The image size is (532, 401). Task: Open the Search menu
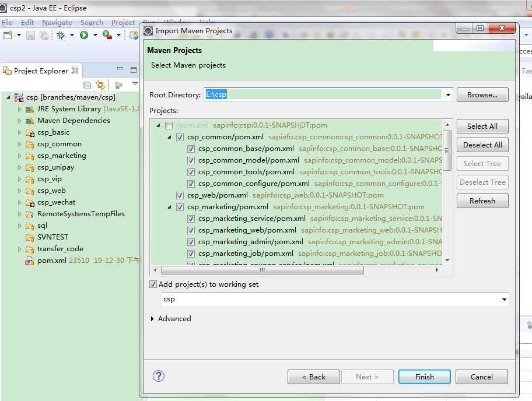(x=92, y=23)
